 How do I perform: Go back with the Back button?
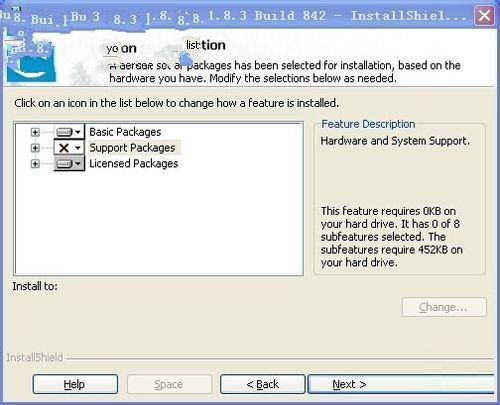click(x=263, y=384)
